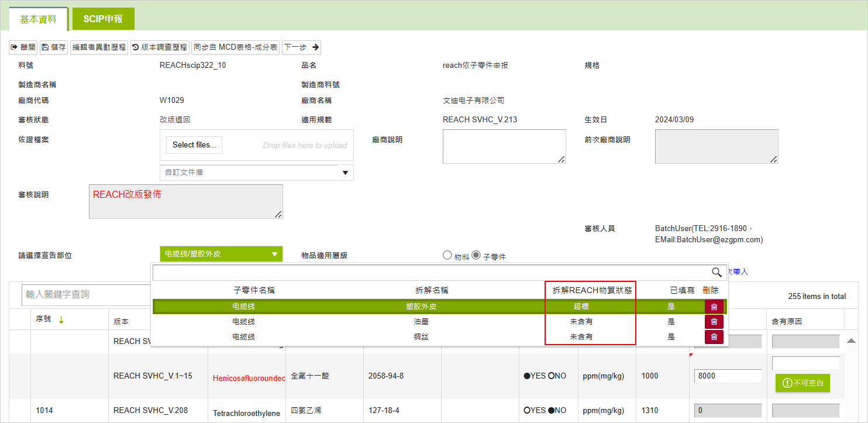Switch to the 基本資料 tab
The width and height of the screenshot is (868, 423).
click(39, 19)
